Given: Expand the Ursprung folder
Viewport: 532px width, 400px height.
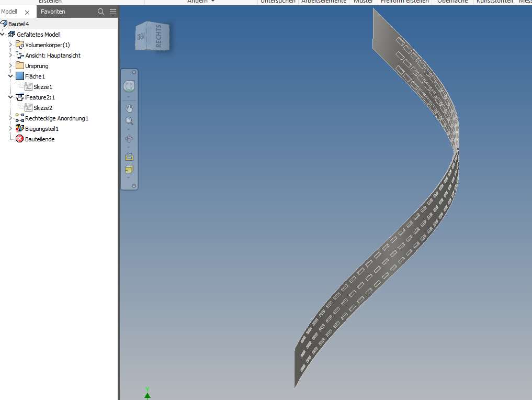Looking at the screenshot, I should click(x=9, y=65).
